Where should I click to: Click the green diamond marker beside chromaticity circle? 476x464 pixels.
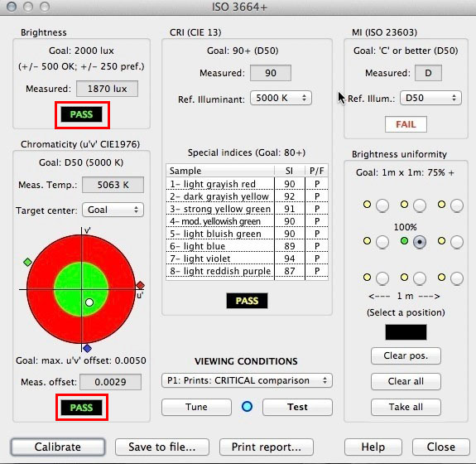tap(27, 262)
